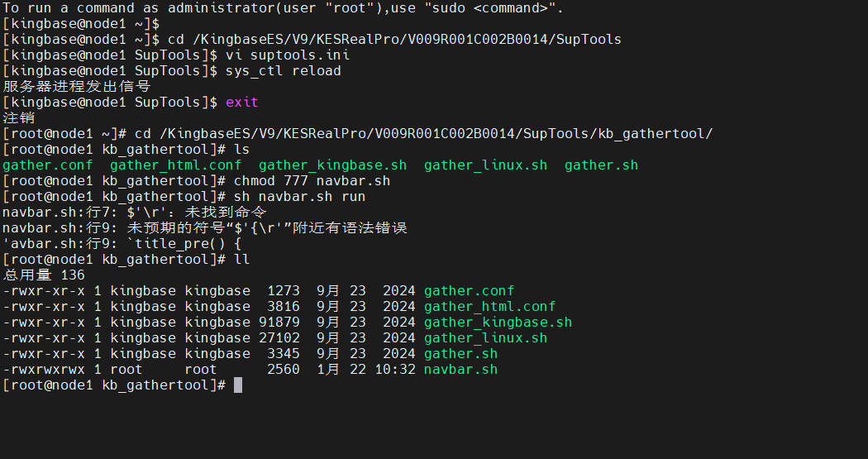Click navbar.sh in the ll file listing
This screenshot has height=459, width=868.
coord(460,369)
